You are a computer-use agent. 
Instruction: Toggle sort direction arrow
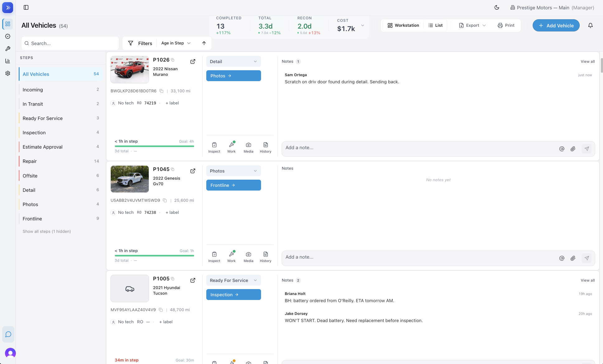tap(204, 43)
